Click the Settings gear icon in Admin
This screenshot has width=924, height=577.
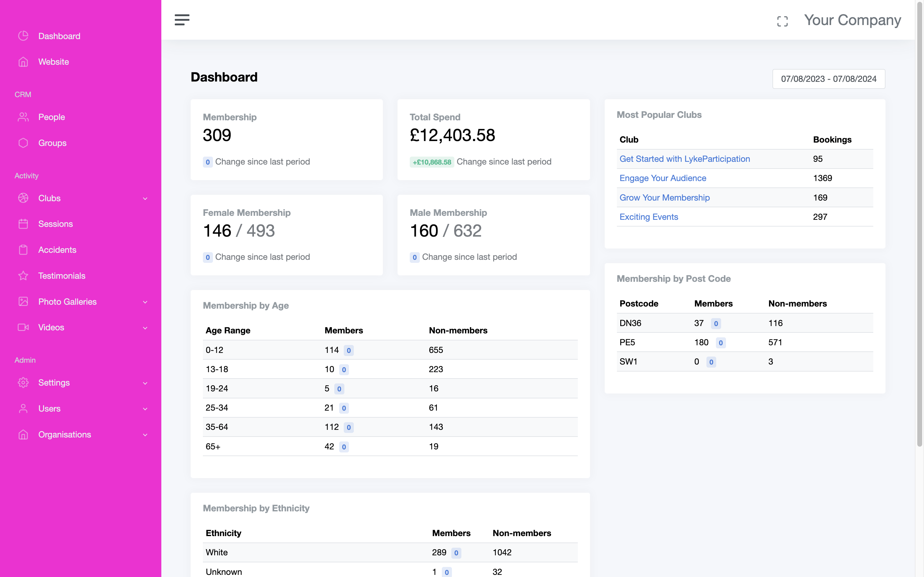tap(23, 382)
